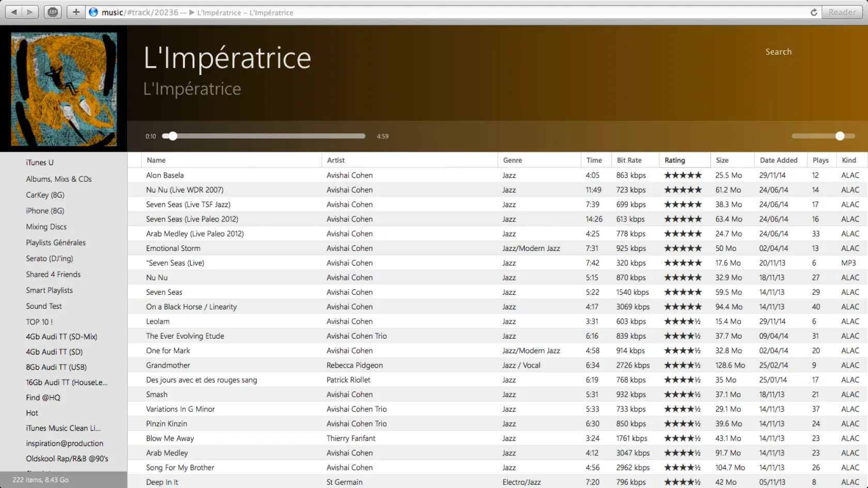This screenshot has width=868, height=488.
Task: Click the Search field
Action: tap(778, 52)
